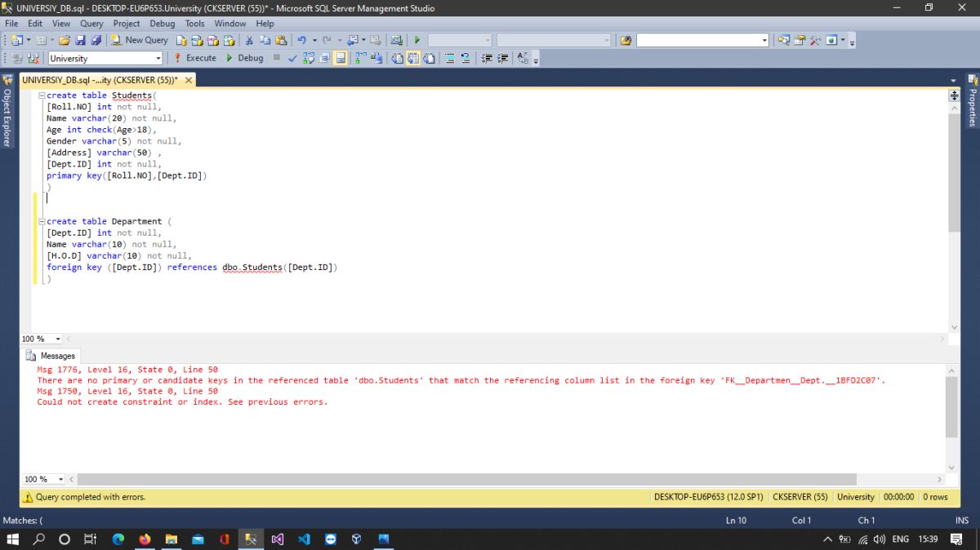Expand the Properties side panel
Image resolution: width=980 pixels, height=550 pixels.
tap(973, 102)
